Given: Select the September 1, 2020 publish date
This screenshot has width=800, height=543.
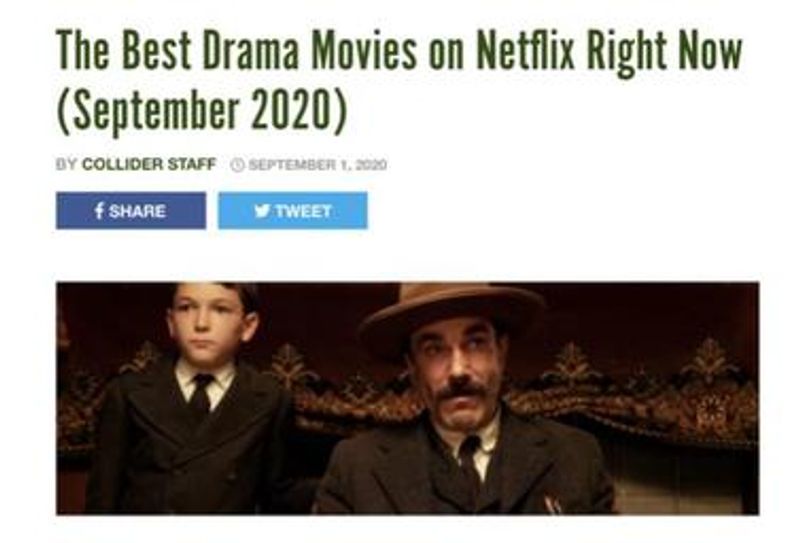Looking at the screenshot, I should pyautogui.click(x=317, y=165).
